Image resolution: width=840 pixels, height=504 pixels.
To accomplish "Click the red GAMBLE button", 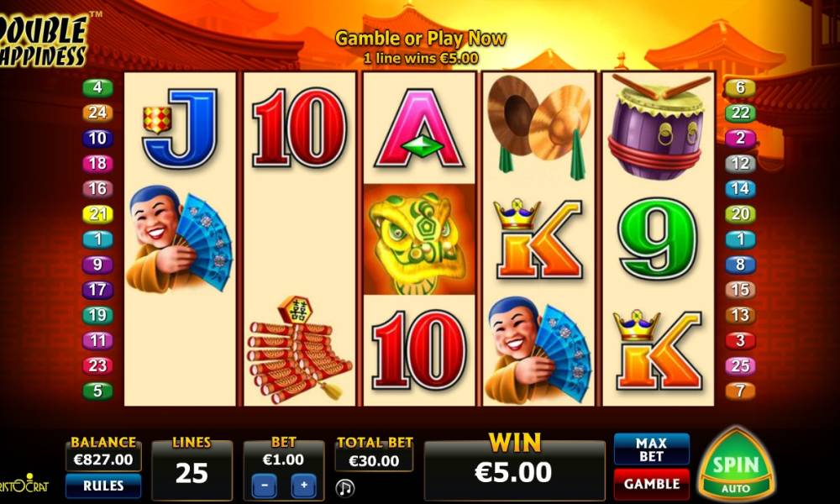I will pos(652,484).
